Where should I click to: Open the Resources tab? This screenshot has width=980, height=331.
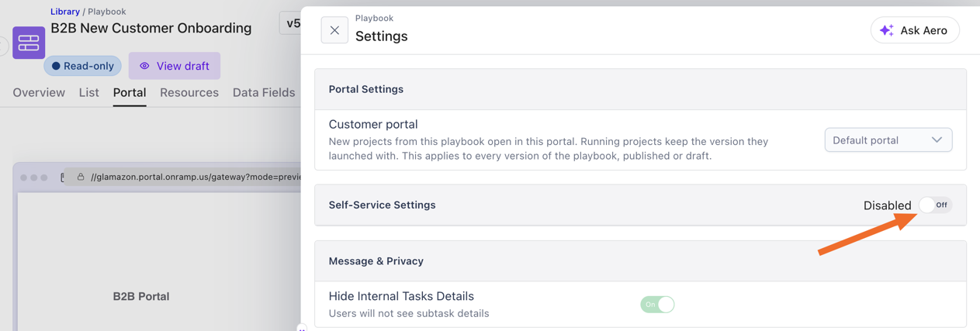(189, 92)
